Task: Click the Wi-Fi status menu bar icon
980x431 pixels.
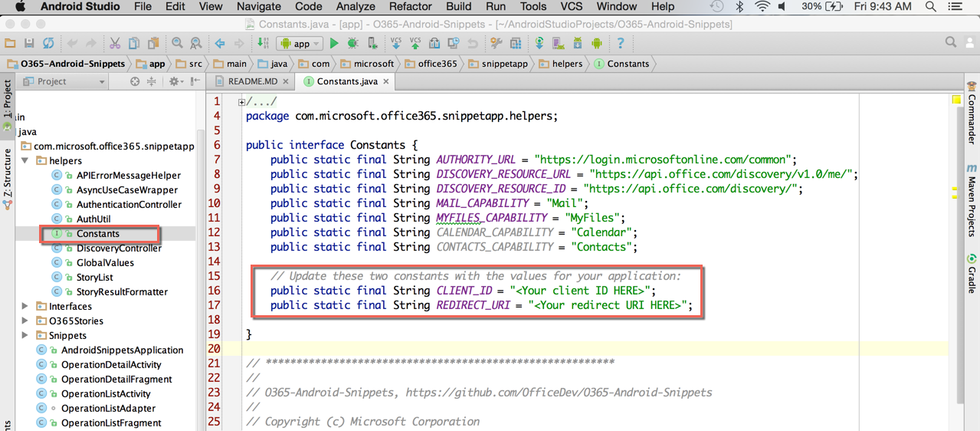Action: [762, 7]
